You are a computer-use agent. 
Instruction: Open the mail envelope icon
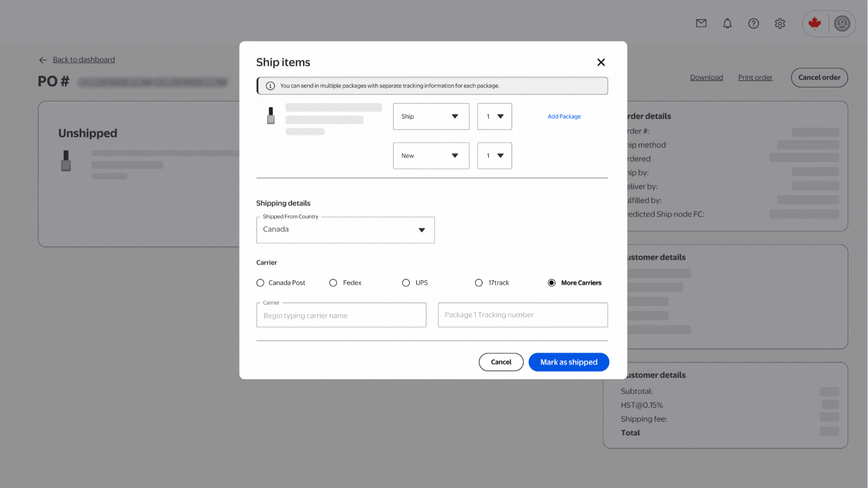(701, 23)
